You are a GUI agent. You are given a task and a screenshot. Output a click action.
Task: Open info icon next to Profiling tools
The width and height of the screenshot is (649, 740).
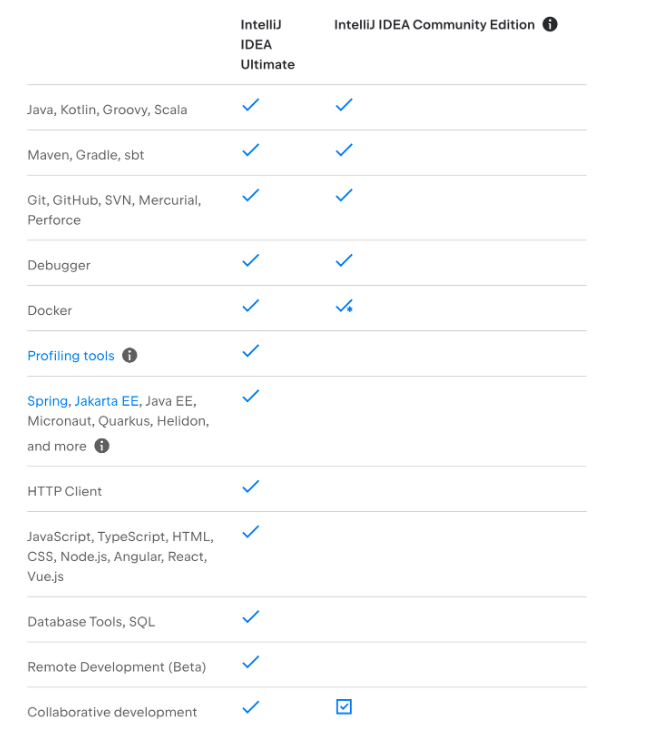(129, 355)
